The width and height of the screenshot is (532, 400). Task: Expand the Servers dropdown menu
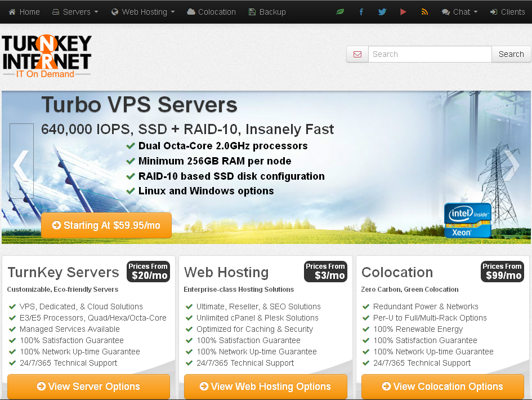pos(75,12)
